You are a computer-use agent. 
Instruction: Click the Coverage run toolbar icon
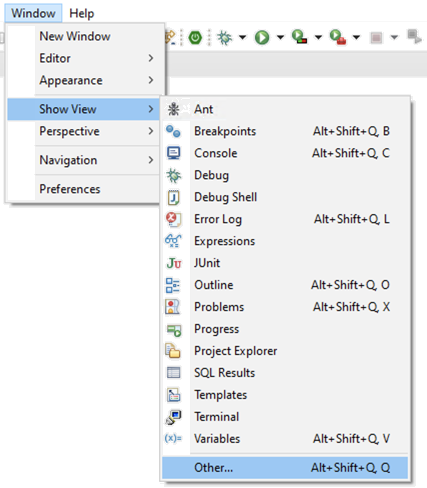click(299, 37)
